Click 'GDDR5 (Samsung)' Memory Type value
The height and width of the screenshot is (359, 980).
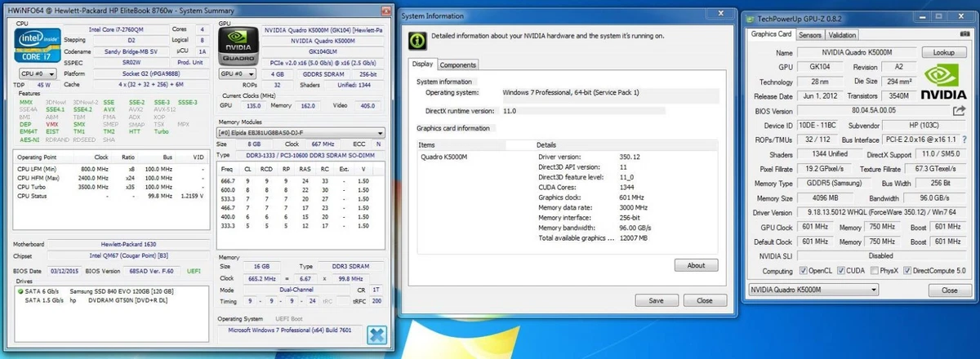pyautogui.click(x=834, y=184)
